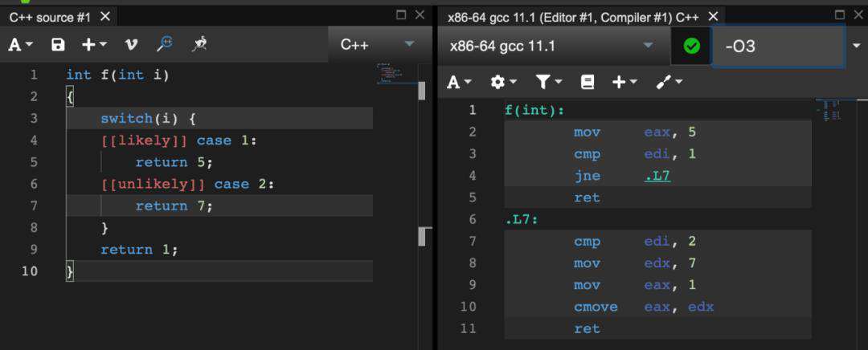Click the CppInsights magnifier icon
This screenshot has width=868, height=350.
click(x=165, y=43)
